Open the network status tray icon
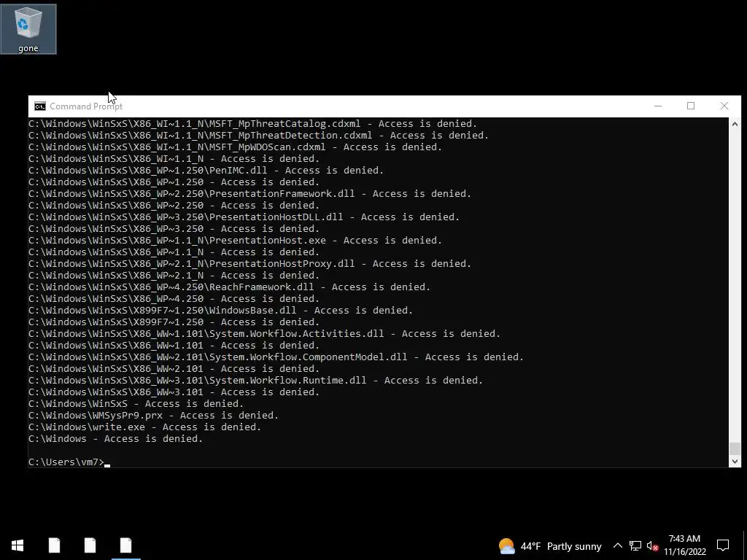The image size is (747, 560). [x=635, y=545]
